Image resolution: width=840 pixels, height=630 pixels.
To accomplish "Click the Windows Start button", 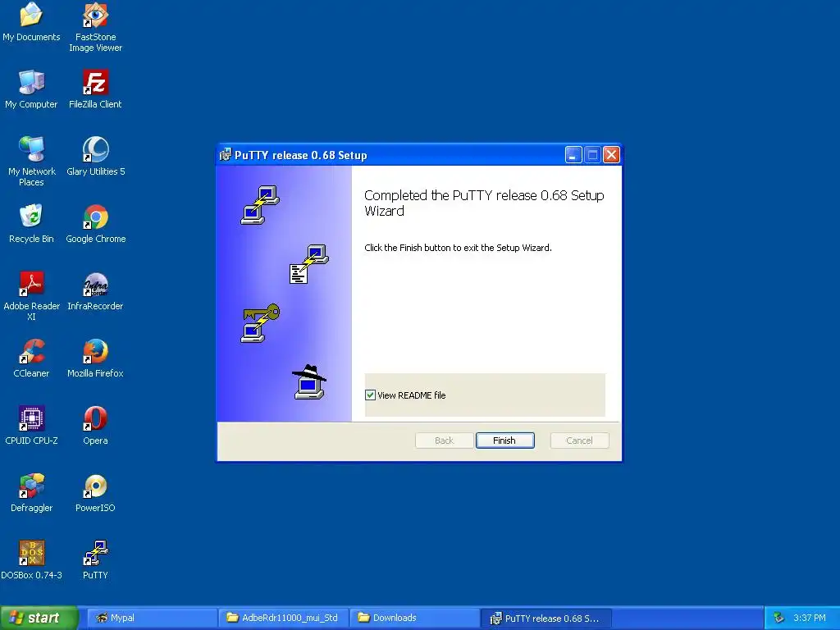I will point(39,618).
